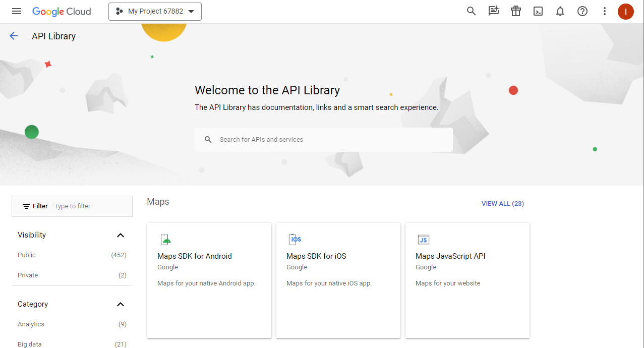The image size is (644, 348).
Task: Open the Maps JavaScript API card
Action: click(467, 280)
